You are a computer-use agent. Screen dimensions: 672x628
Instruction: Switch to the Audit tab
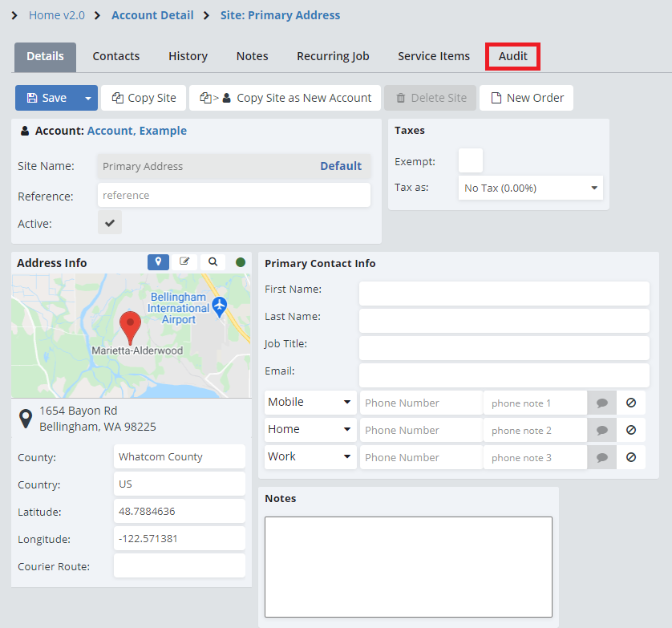(x=513, y=56)
